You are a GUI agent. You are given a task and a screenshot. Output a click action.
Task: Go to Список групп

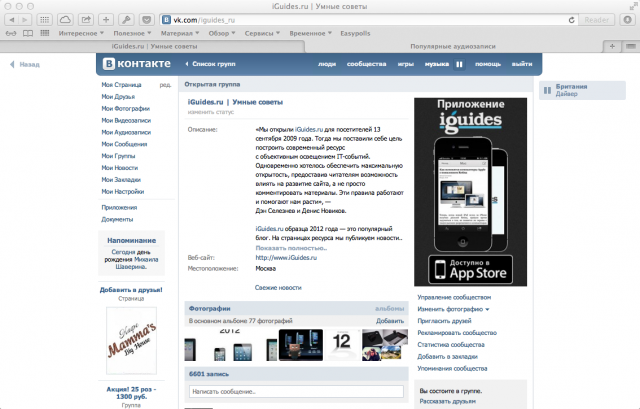click(211, 64)
